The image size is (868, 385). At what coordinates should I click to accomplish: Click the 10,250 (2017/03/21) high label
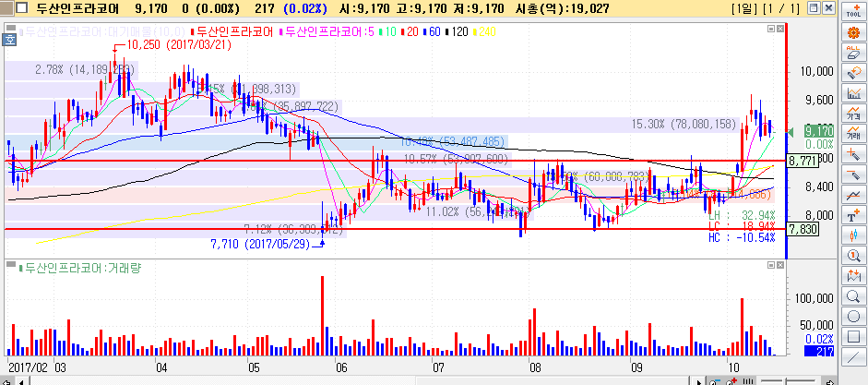click(x=179, y=45)
